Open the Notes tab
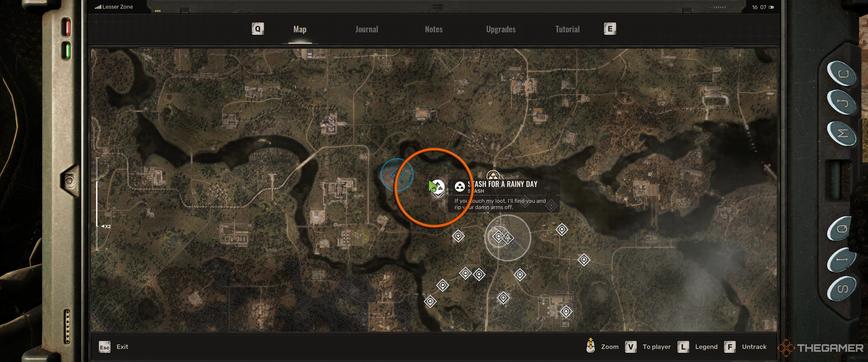 [434, 29]
